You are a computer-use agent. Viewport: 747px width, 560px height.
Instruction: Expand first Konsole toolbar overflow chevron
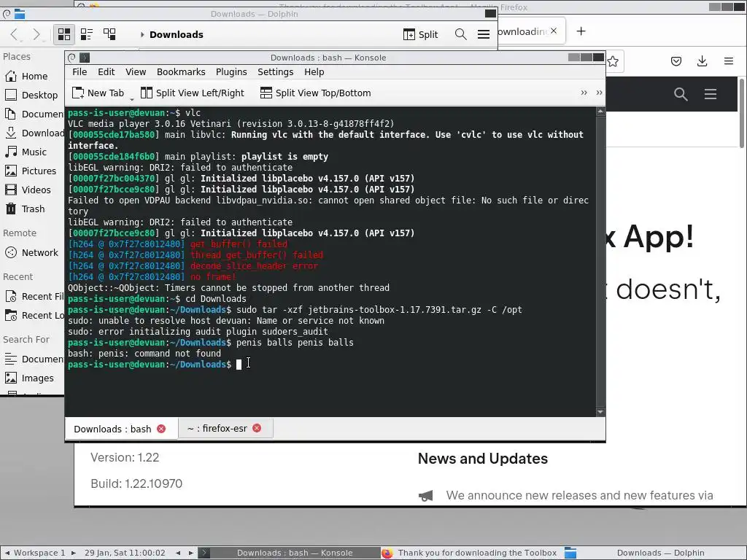(584, 93)
